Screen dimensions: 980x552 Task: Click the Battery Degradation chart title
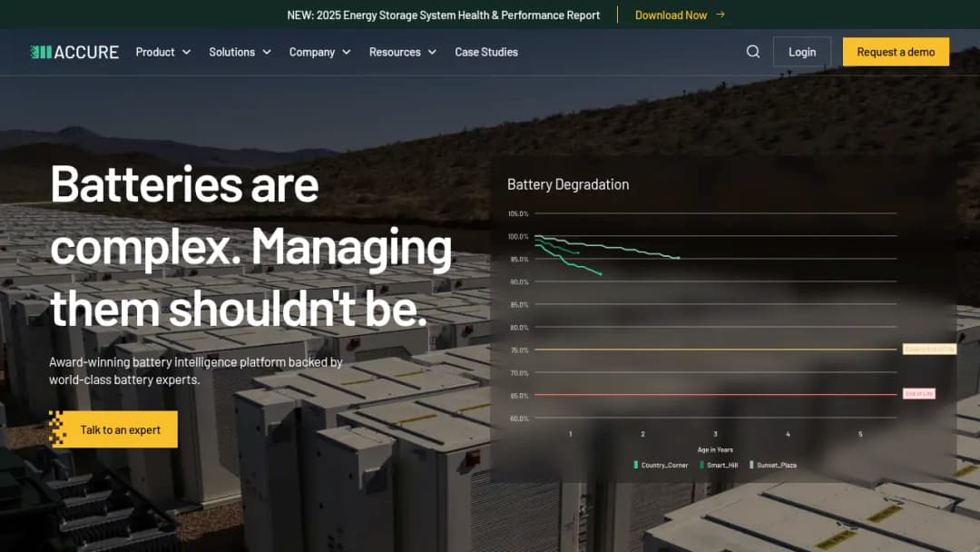(568, 184)
